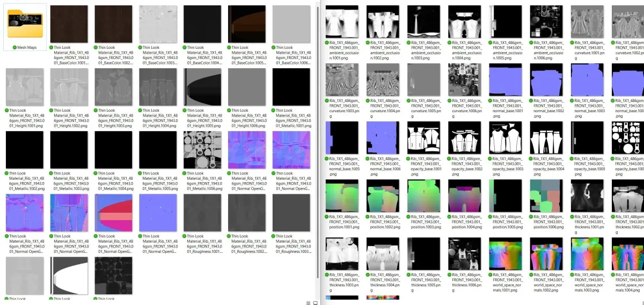644x305 pixels.
Task: Select the BaseColor.1004 black thumbnail
Action: pos(203,24)
